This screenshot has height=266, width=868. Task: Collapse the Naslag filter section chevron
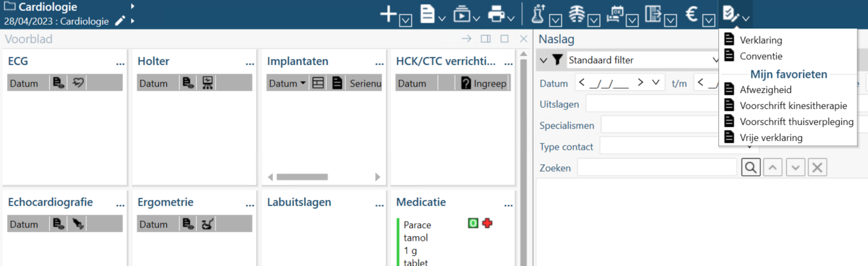(x=543, y=60)
